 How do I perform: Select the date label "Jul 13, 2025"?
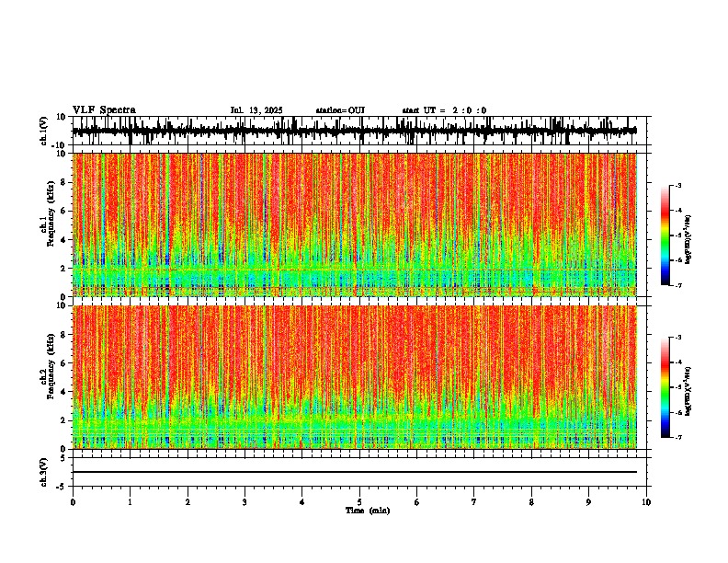(x=256, y=110)
